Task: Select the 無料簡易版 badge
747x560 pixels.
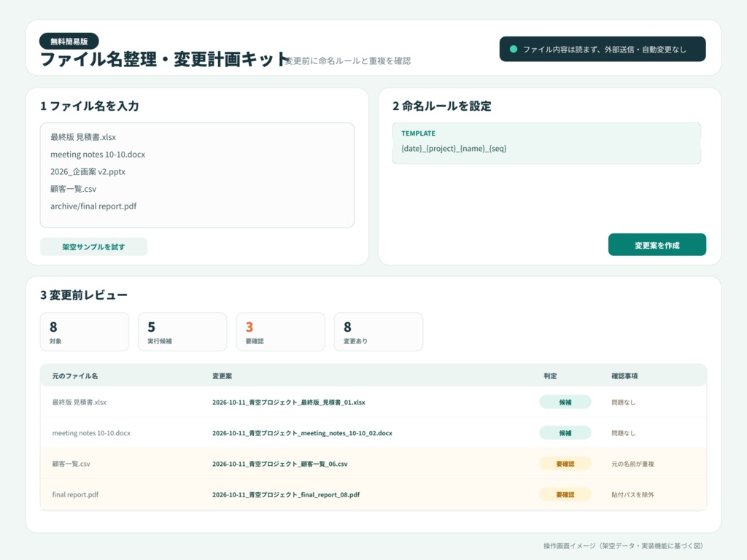Action: (69, 42)
